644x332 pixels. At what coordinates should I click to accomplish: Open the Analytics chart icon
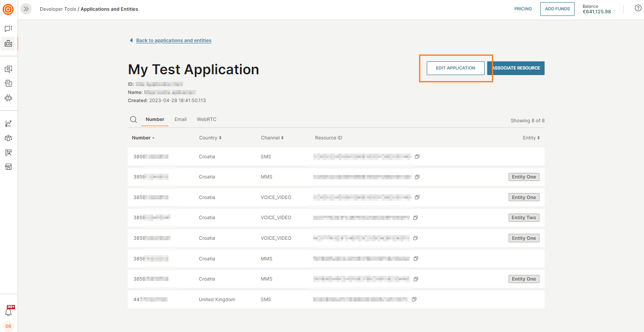8,123
